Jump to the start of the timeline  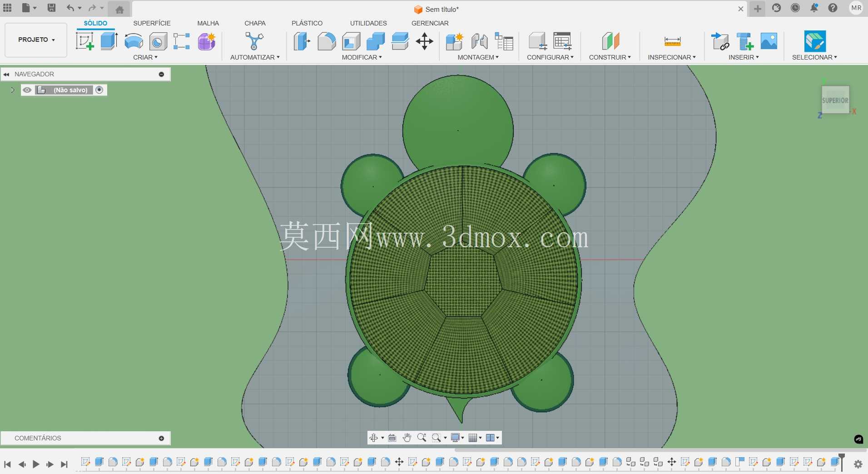7,464
